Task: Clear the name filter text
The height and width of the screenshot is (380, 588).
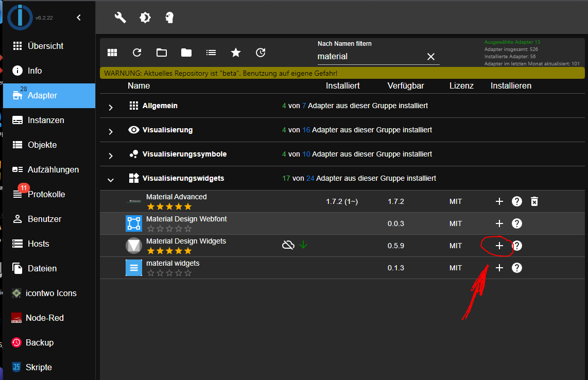Action: 431,57
